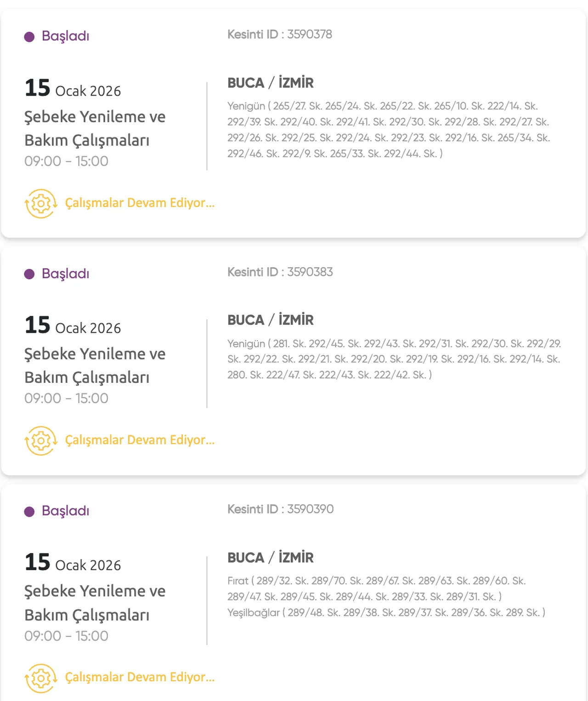The height and width of the screenshot is (701, 588).
Task: Click the purple status dot for outage 3590378
Action: click(x=29, y=37)
